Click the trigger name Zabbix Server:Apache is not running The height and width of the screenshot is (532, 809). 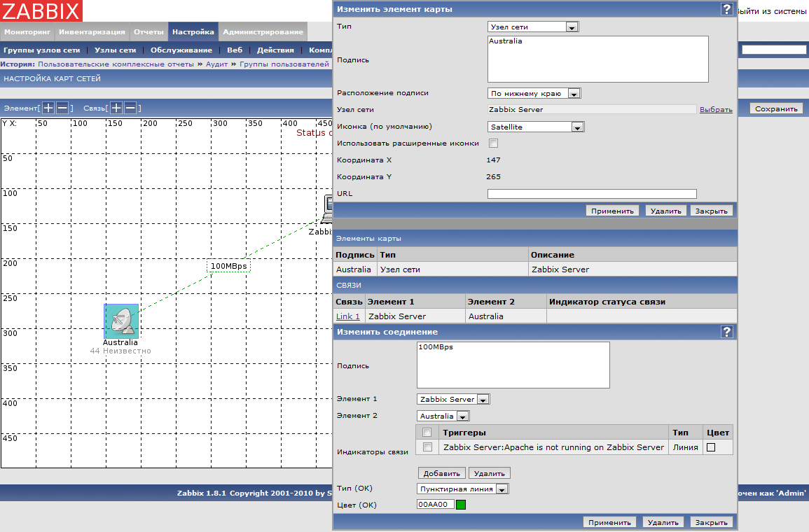click(553, 447)
